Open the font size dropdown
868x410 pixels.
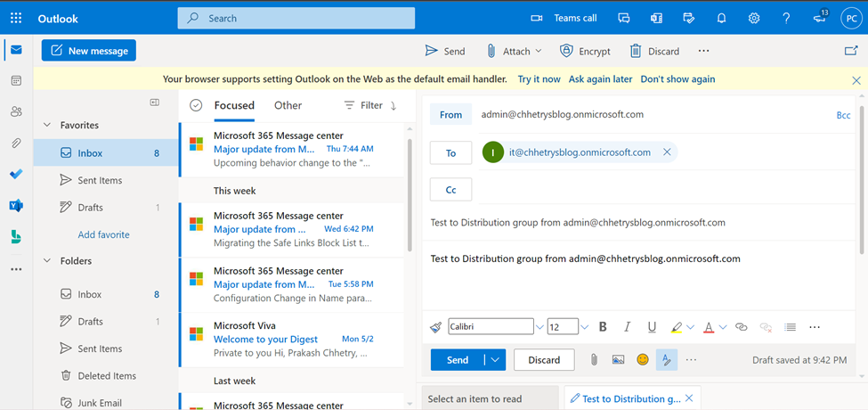click(585, 327)
